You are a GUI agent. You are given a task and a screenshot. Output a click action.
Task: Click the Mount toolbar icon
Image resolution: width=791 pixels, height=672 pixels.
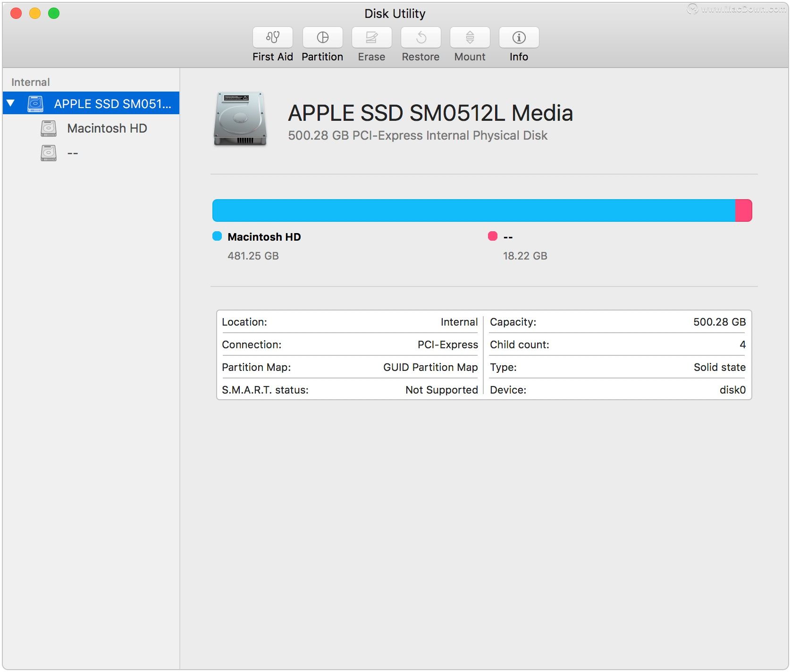(x=470, y=37)
